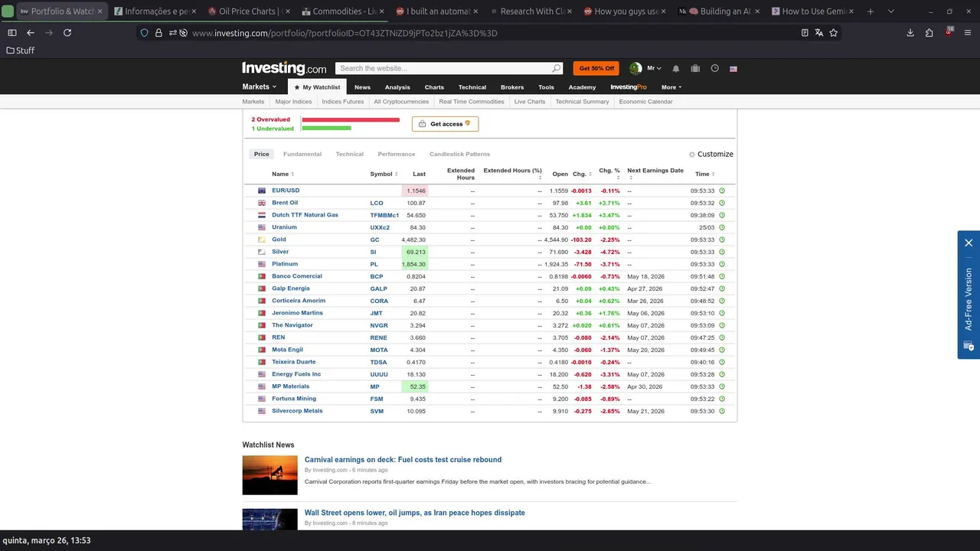Click the tracking protection shield icon

pyautogui.click(x=144, y=33)
